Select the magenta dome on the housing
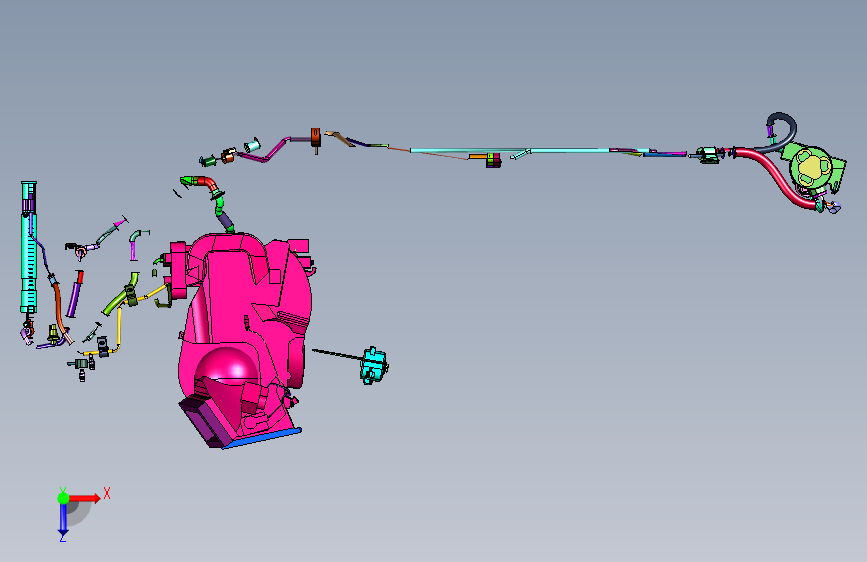 pos(227,366)
